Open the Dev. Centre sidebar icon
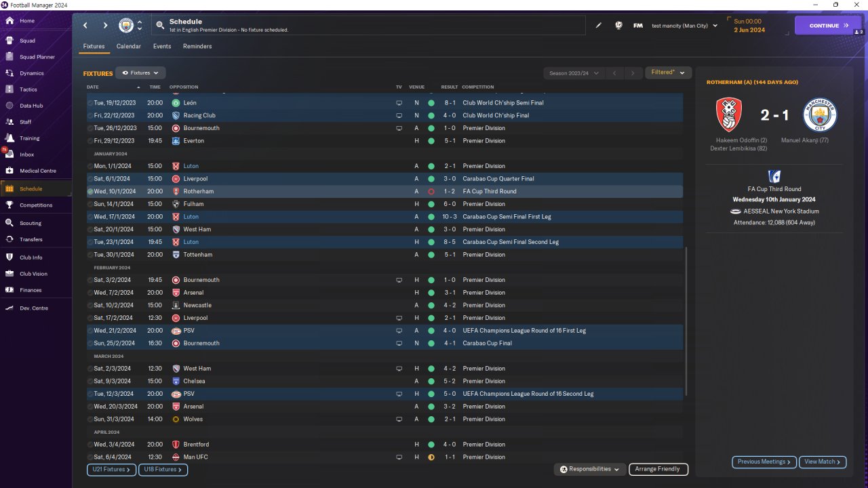Viewport: 868px width, 488px height. click(x=9, y=308)
